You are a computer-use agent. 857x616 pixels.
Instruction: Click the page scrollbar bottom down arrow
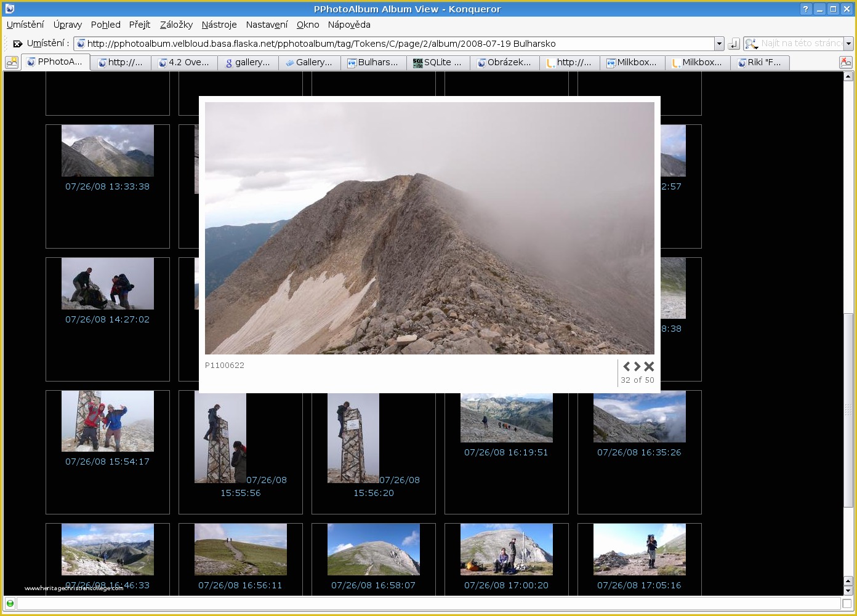point(848,591)
